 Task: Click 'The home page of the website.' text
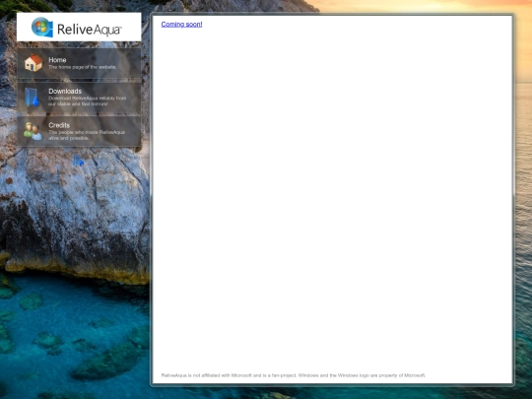(83, 67)
